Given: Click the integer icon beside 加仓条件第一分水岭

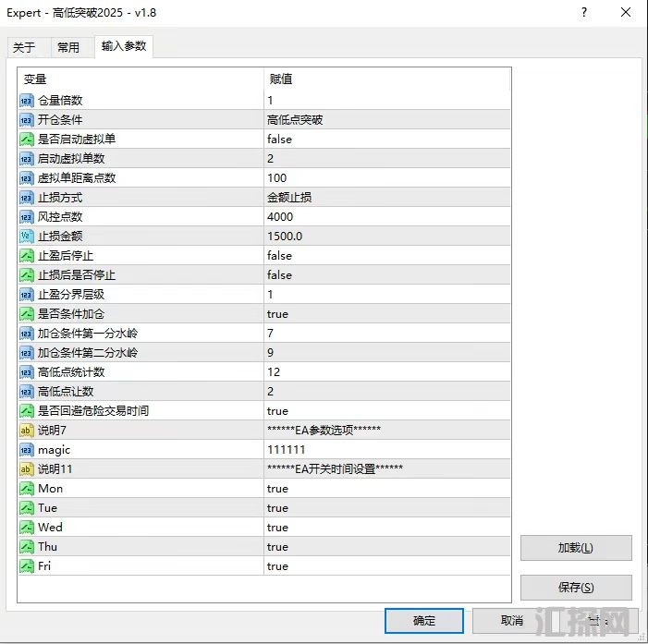Looking at the screenshot, I should click(27, 334).
